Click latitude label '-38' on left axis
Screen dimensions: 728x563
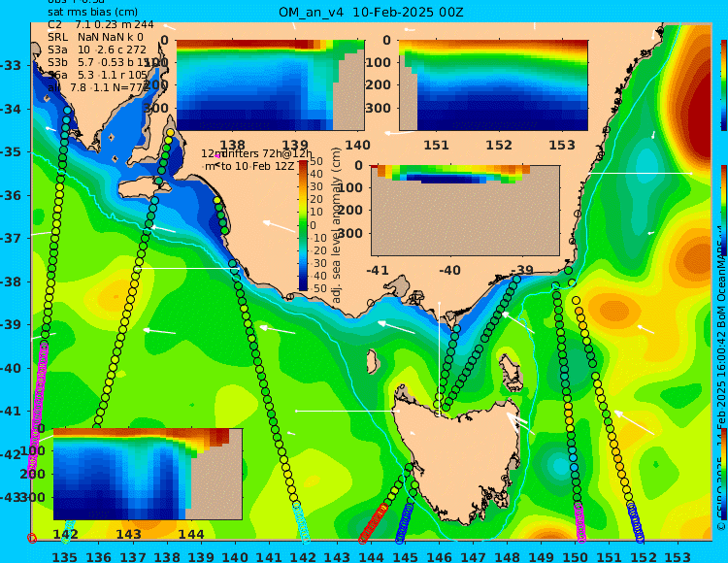pyautogui.click(x=11, y=281)
